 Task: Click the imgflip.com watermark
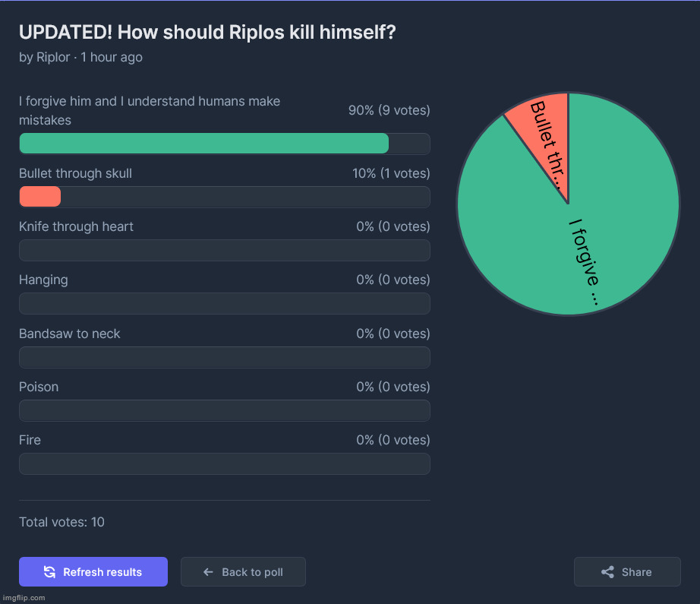click(24, 598)
